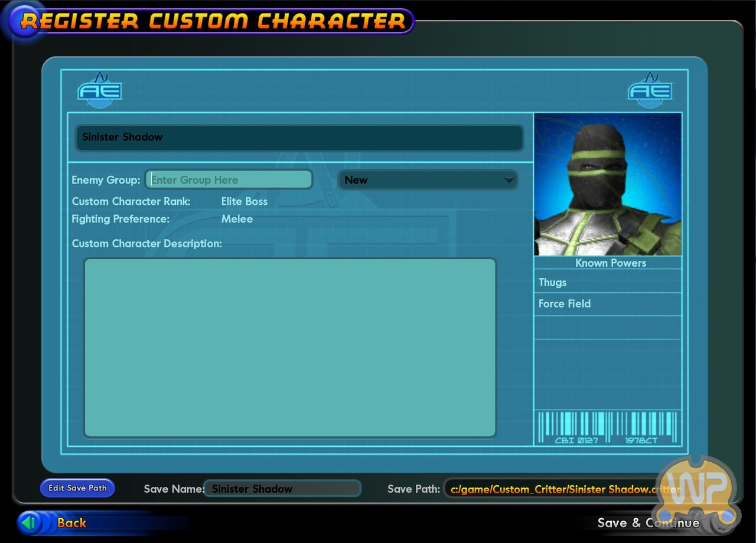Go Back to the previous screen
Viewport: 756px width, 543px height.
(x=71, y=523)
